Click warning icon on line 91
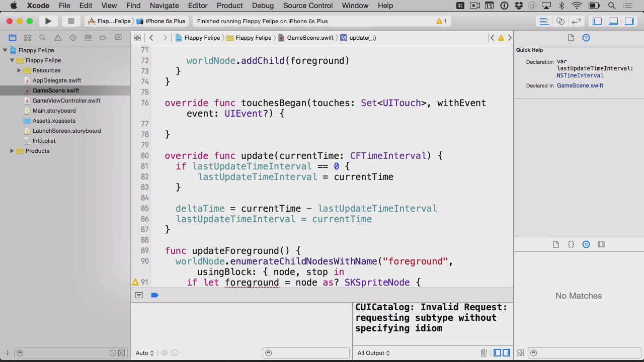The height and width of the screenshot is (362, 644). (x=135, y=283)
